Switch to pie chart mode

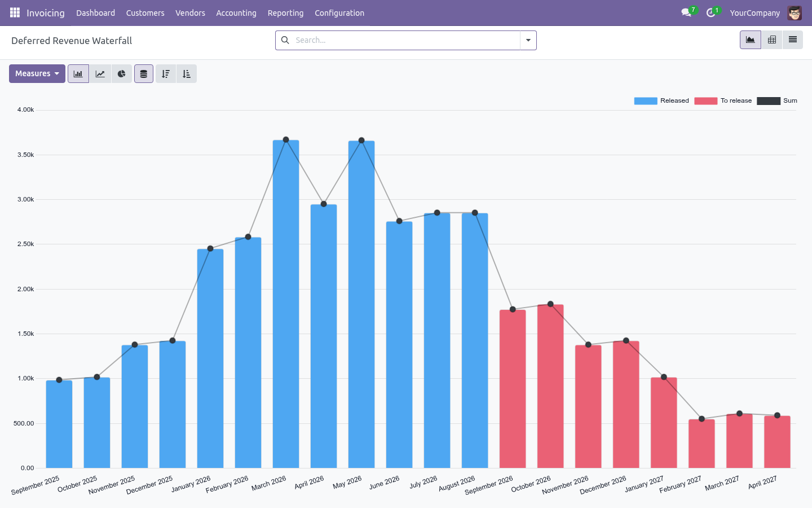pos(121,74)
